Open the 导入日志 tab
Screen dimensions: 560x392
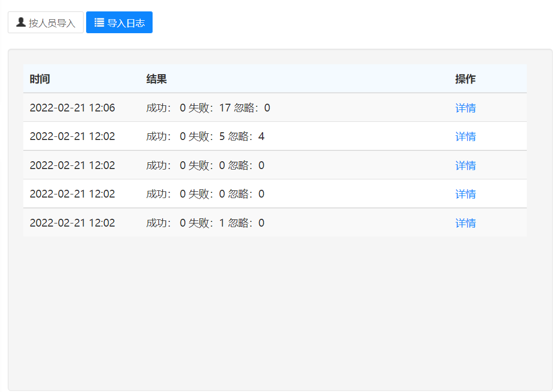[119, 22]
